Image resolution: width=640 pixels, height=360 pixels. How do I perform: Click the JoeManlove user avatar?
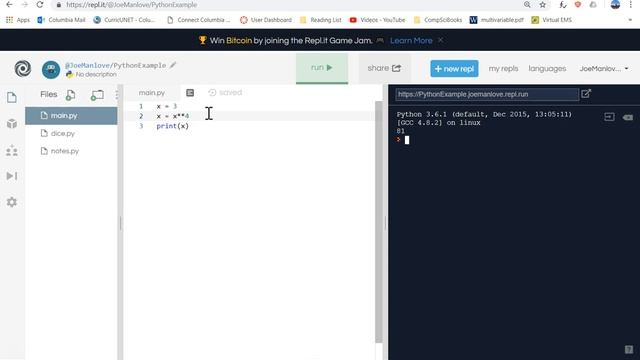click(51, 70)
